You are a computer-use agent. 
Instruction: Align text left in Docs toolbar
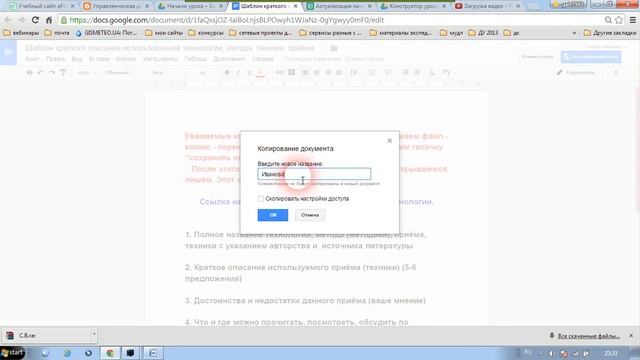click(x=305, y=73)
